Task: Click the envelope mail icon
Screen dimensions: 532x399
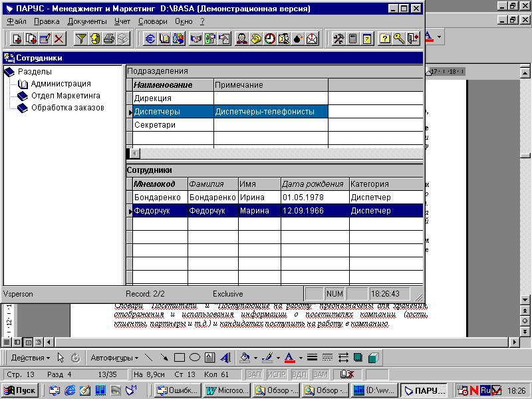Action: click(312, 39)
